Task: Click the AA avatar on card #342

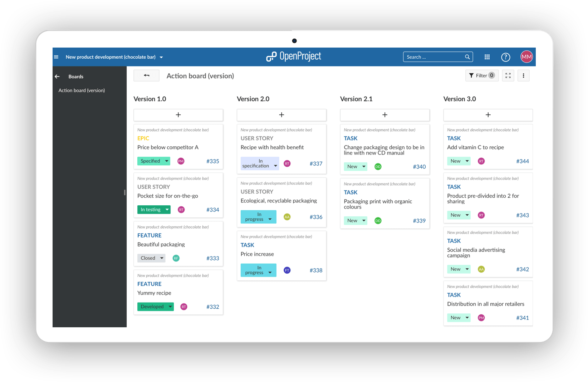Action: click(x=481, y=269)
